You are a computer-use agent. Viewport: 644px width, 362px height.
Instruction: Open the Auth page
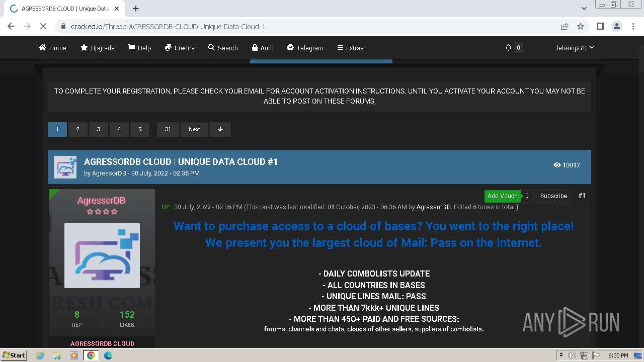coord(263,48)
